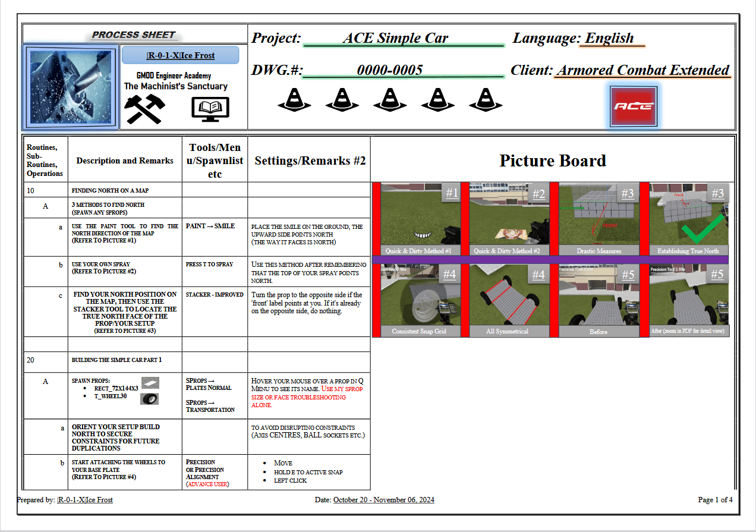
Task: Click the machinist sparks photo top-left
Action: [x=70, y=87]
